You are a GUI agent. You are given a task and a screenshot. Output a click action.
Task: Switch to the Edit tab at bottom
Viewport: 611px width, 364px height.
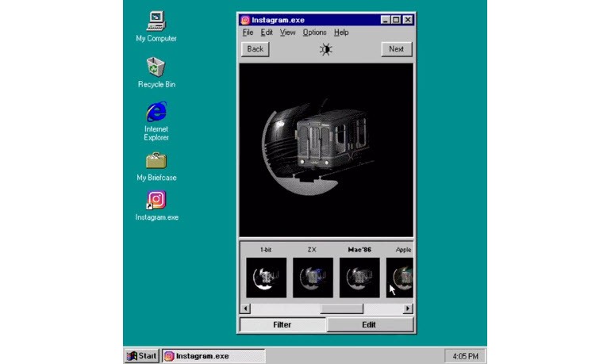pos(370,324)
